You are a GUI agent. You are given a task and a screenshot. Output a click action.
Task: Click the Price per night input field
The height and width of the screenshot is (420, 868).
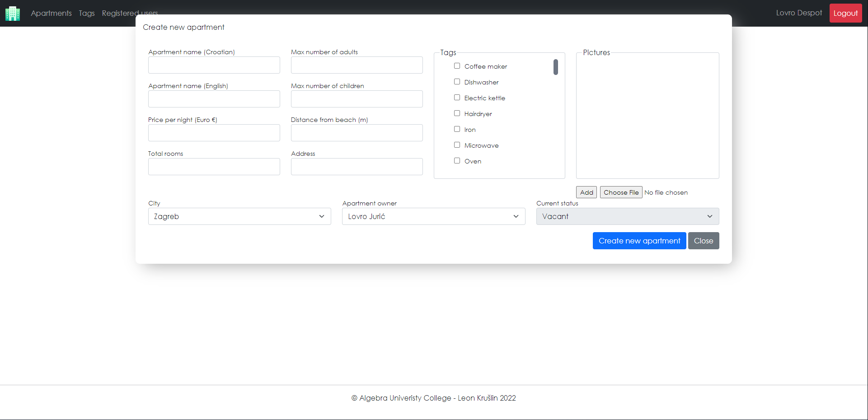pos(214,132)
